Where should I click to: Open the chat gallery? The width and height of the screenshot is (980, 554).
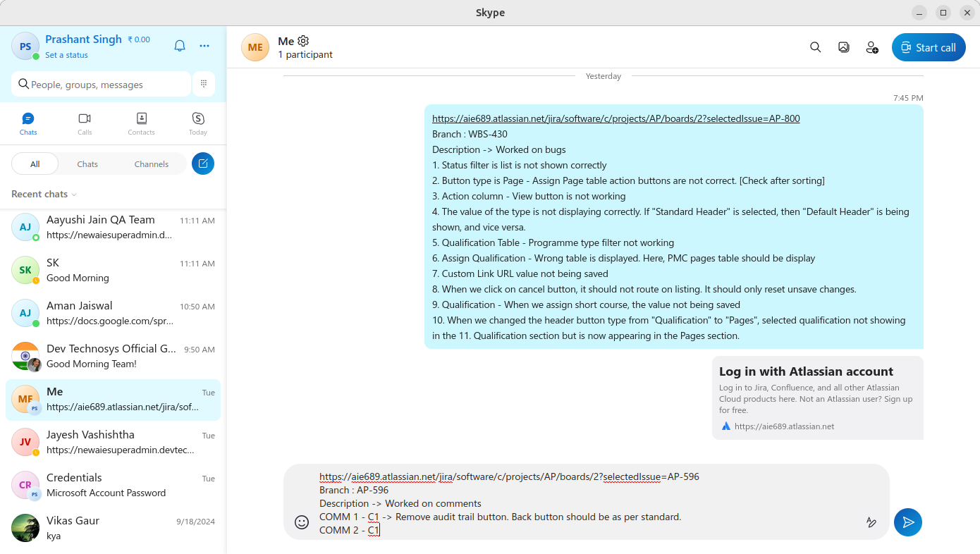click(843, 47)
